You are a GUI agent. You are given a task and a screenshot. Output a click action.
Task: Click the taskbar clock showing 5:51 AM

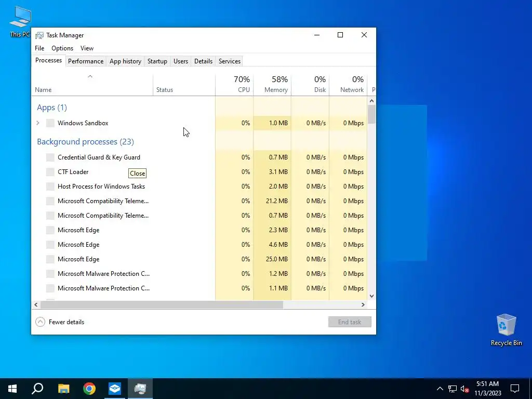pyautogui.click(x=487, y=389)
